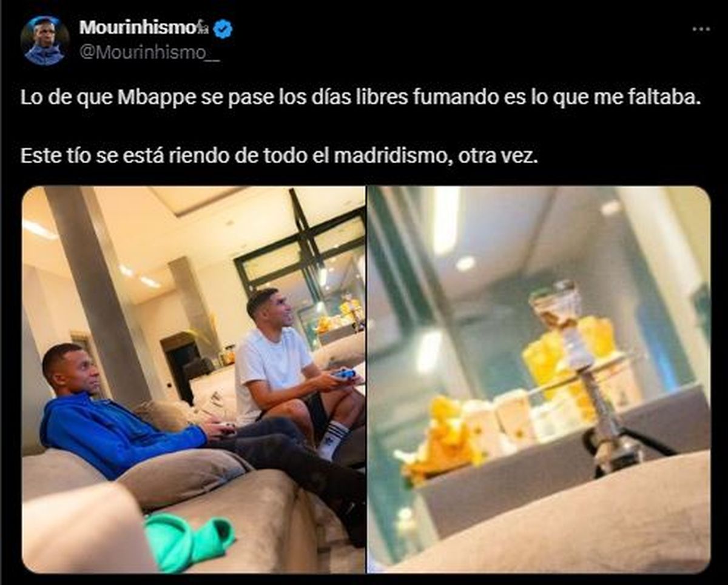Screen dimensions: 728x585
Task: Click the line starting 'Este tío se está riendo'
Action: pos(280,155)
